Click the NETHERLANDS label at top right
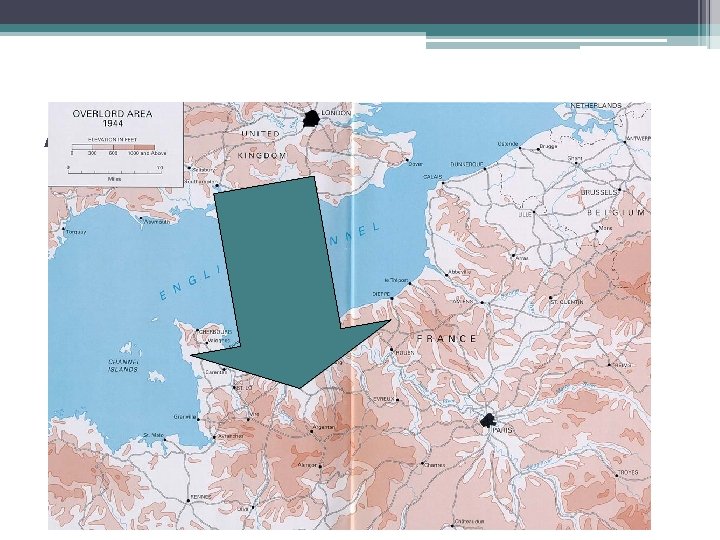Image resolution: width=720 pixels, height=540 pixels. click(596, 106)
